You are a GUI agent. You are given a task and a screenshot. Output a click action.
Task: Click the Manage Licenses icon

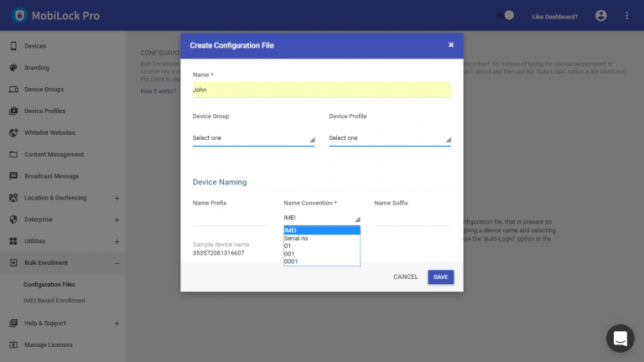13,344
